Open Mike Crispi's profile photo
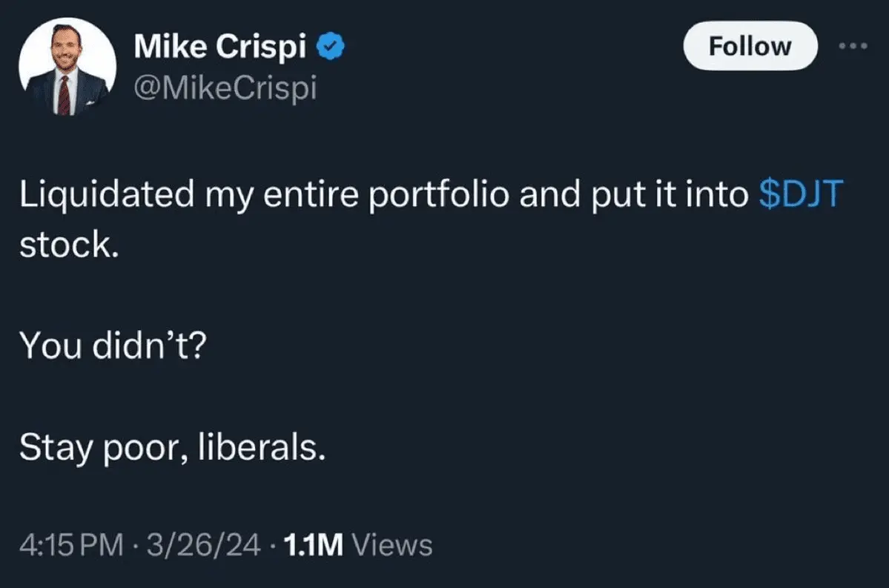 click(x=67, y=67)
